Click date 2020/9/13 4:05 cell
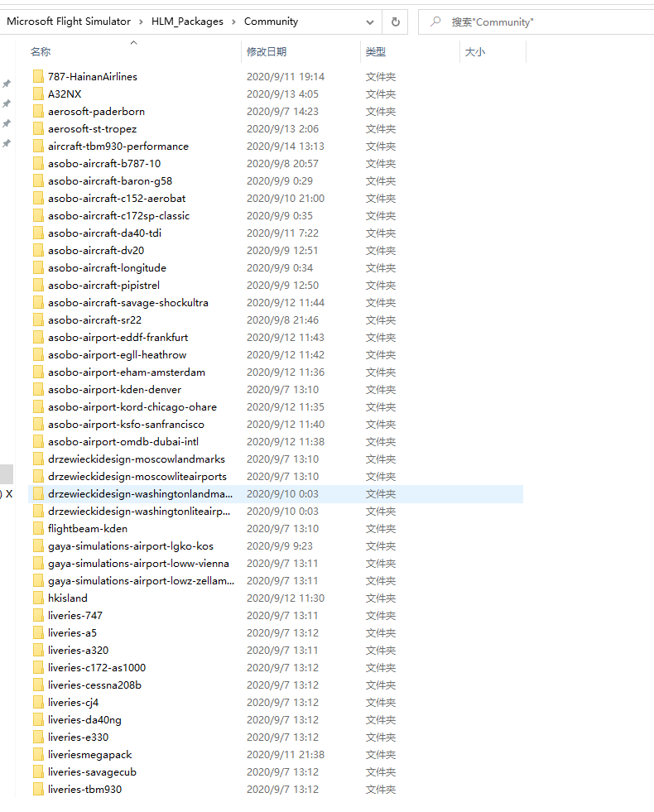654x812 pixels. point(282,94)
